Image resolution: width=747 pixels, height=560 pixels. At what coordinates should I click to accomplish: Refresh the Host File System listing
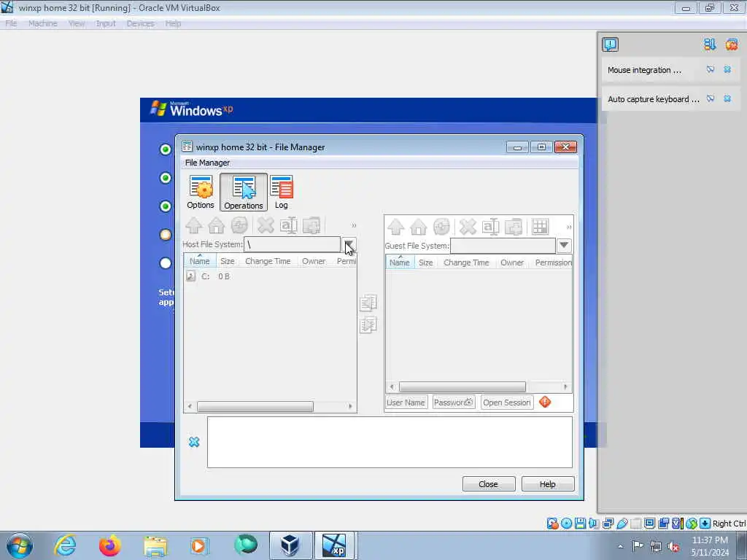pos(239,226)
